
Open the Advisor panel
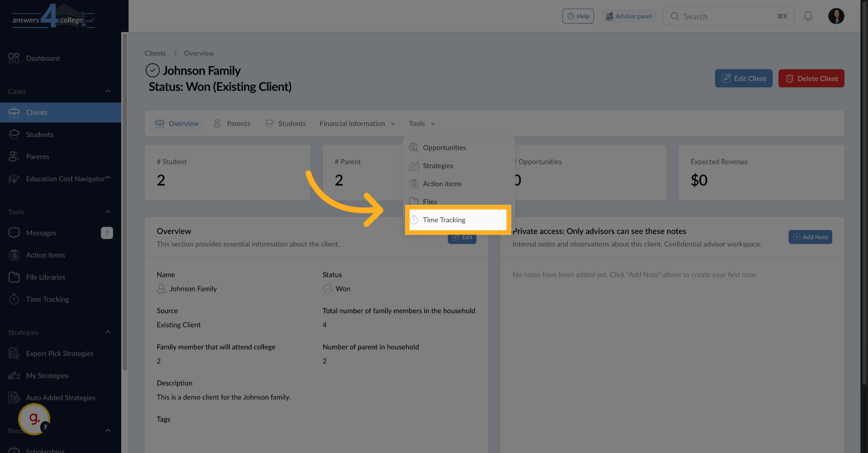628,16
